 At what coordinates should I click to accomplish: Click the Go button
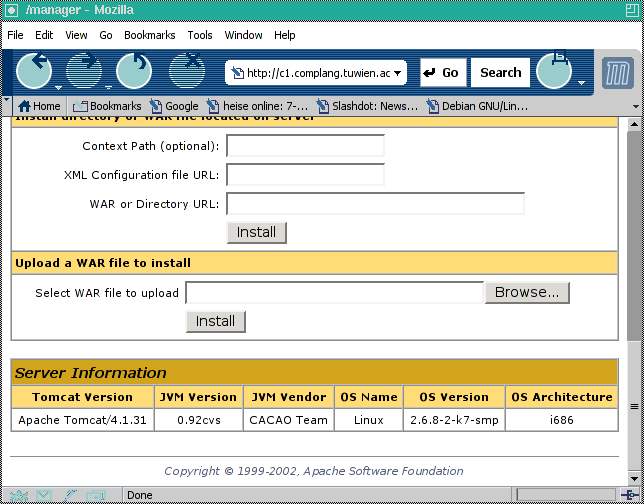click(443, 73)
